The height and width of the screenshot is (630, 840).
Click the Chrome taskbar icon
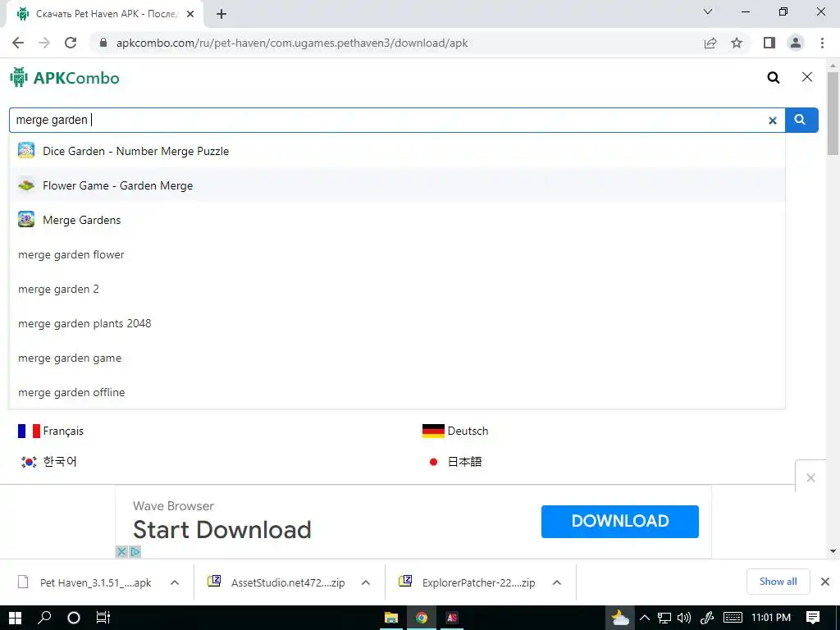[422, 618]
